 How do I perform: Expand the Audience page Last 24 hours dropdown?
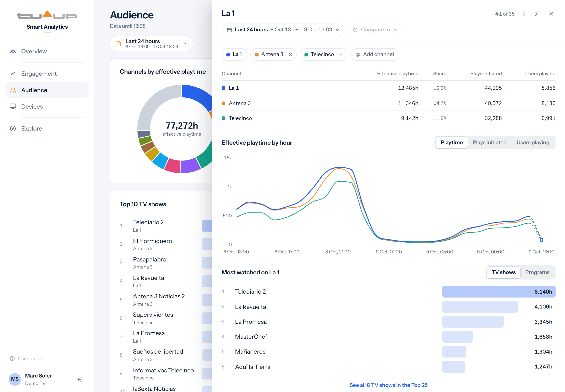(151, 44)
